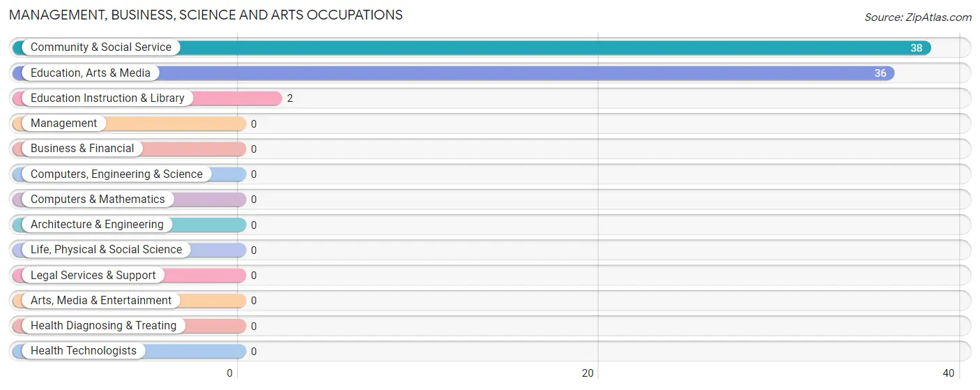This screenshot has width=980, height=390.
Task: Select the Architecture & Engineering bar
Action: [129, 225]
